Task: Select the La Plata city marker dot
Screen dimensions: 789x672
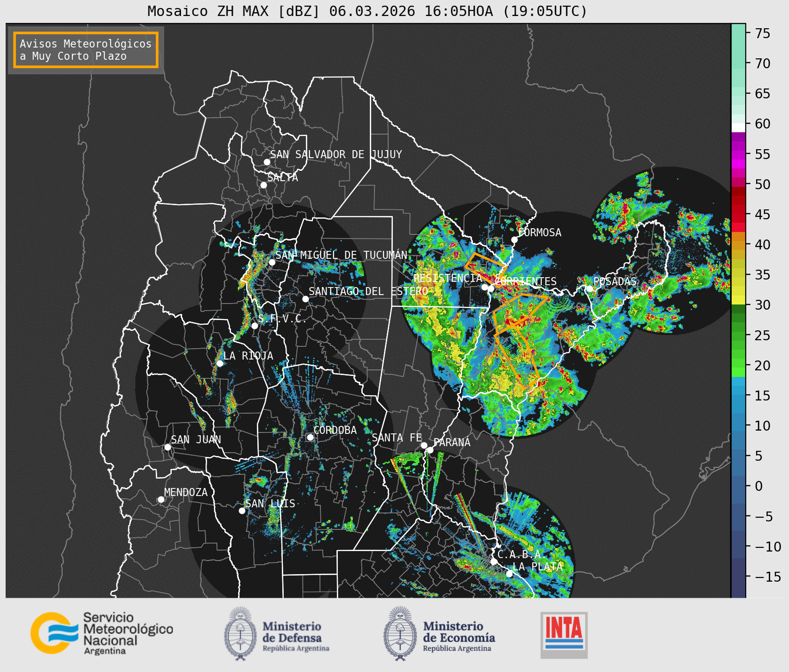Action: (x=509, y=574)
